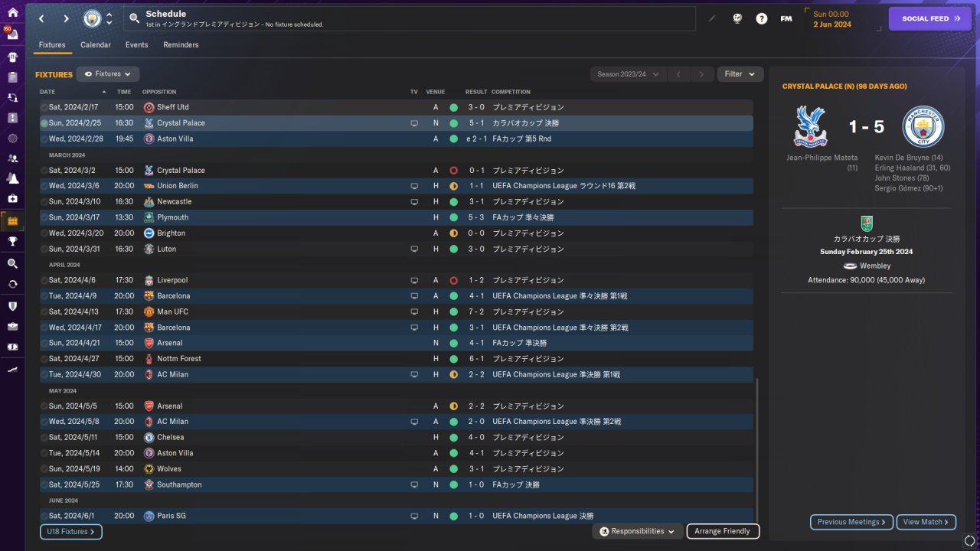
Task: Expand the Responsibilities dropdown
Action: (x=638, y=531)
